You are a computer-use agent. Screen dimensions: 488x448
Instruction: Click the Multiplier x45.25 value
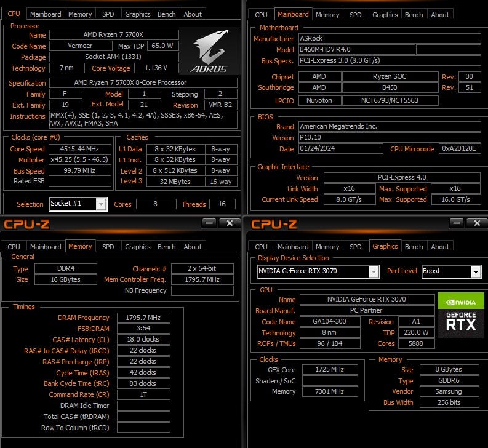[x=79, y=160]
